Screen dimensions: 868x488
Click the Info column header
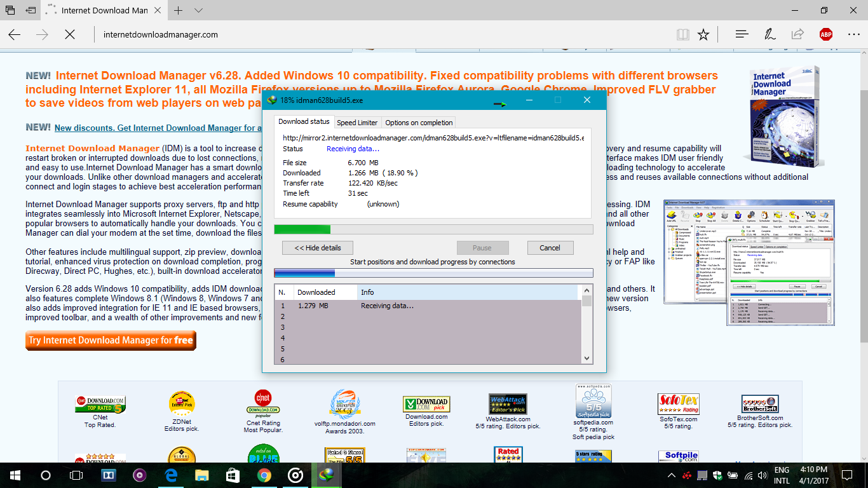pos(468,292)
